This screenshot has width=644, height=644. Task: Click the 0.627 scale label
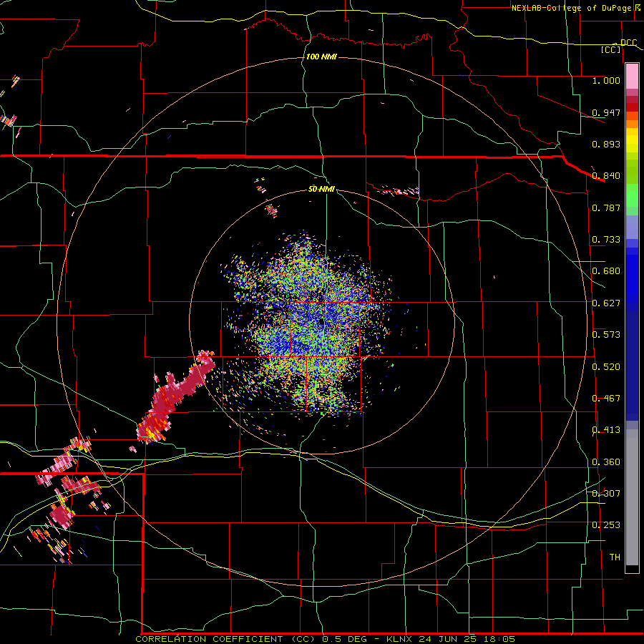[x=606, y=303]
